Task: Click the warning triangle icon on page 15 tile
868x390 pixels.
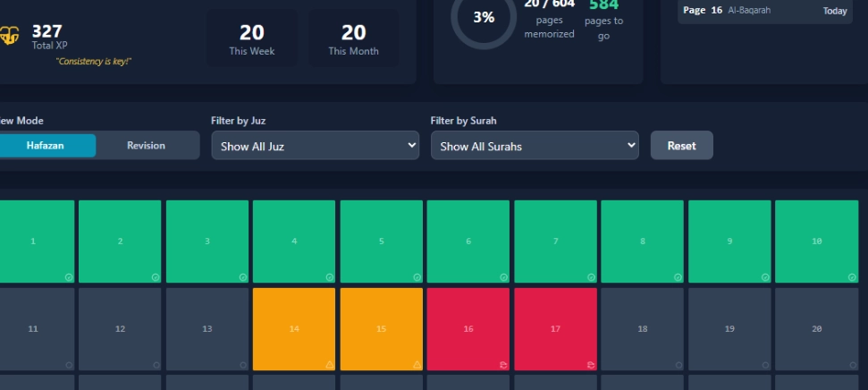Action: (x=417, y=365)
